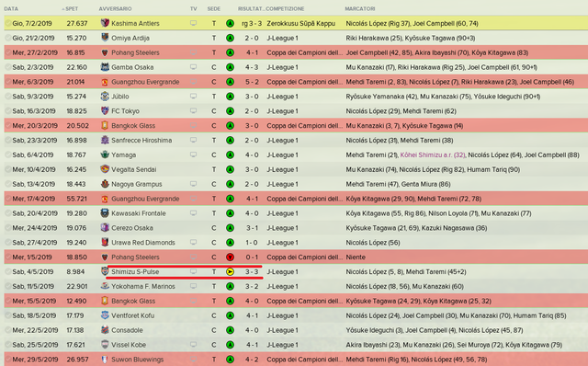This screenshot has height=366, width=588.
Task: Click the green win icon on the Omiya Ardija row
Action: click(x=230, y=38)
